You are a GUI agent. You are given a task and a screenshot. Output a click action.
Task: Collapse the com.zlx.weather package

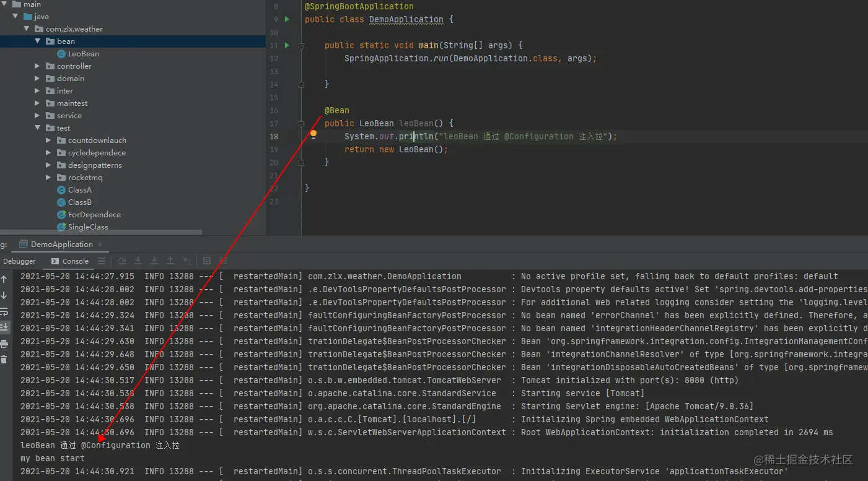tap(27, 29)
